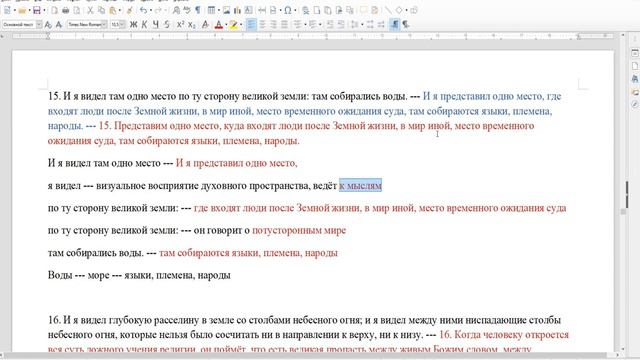640x360 pixels.
Task: Insert a chart
Action: point(237,10)
